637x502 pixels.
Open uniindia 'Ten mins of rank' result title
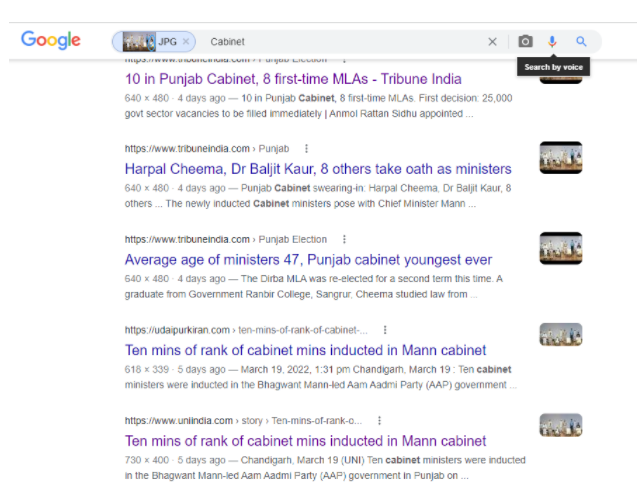click(305, 441)
